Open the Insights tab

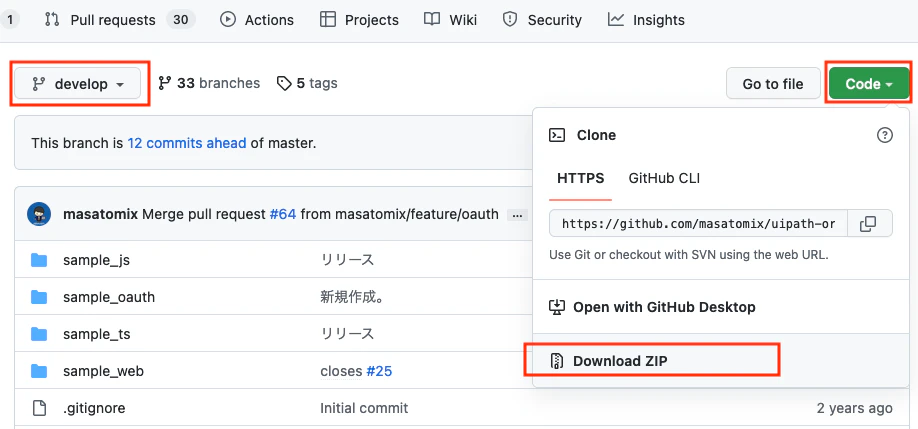[x=646, y=20]
